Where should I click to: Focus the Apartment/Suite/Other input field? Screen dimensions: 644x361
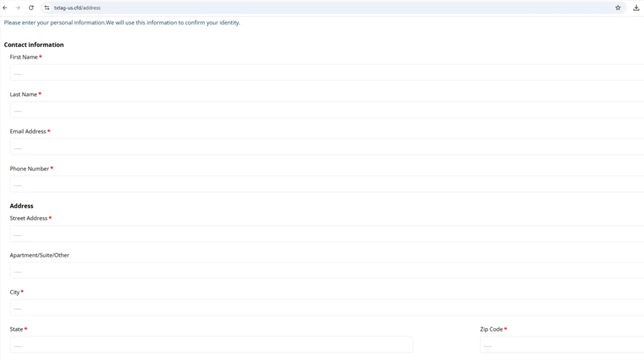pos(327,271)
